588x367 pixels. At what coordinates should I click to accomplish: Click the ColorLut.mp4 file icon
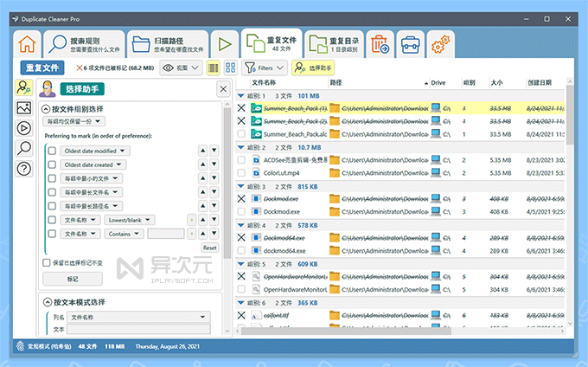click(x=257, y=173)
